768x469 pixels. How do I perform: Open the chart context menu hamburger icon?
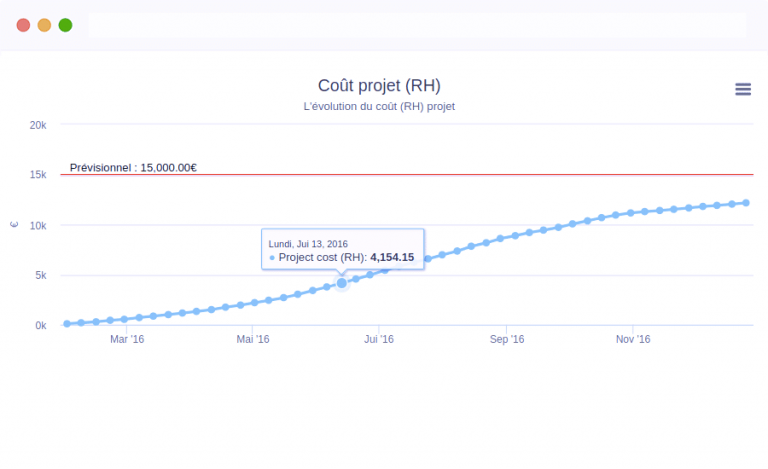pyautogui.click(x=743, y=89)
